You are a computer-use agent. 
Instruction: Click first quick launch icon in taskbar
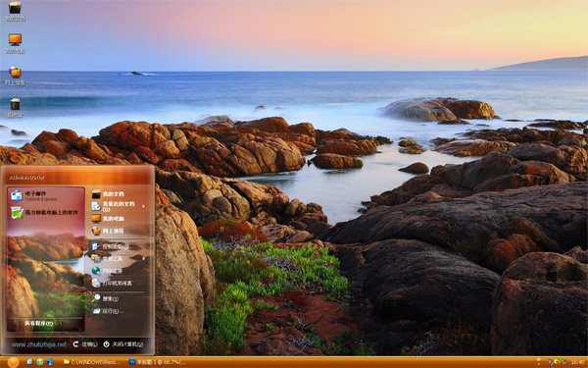(30, 361)
